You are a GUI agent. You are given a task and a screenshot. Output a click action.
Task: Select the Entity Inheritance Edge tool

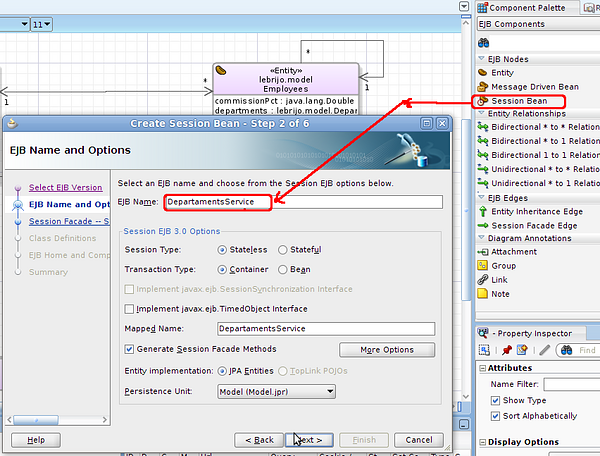(483, 211)
